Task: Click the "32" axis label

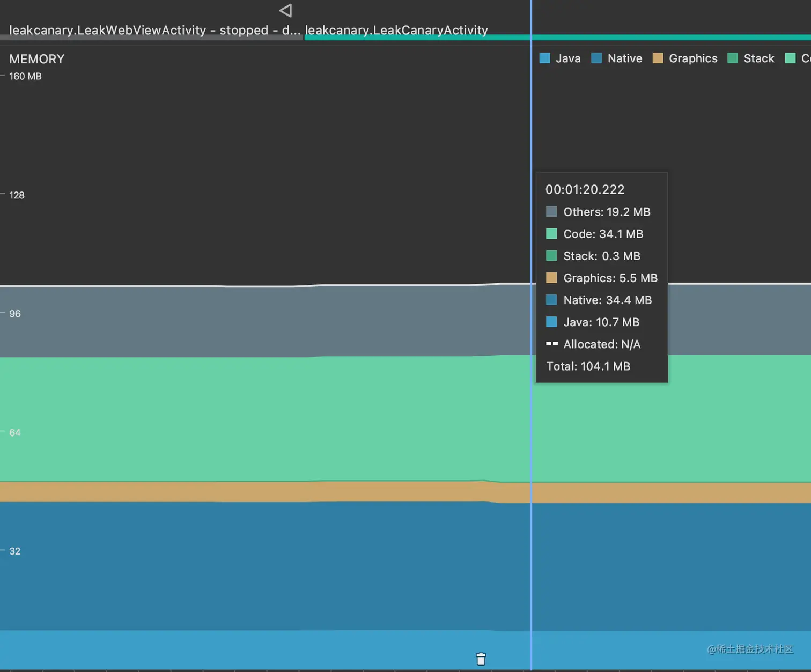Action: (15, 551)
